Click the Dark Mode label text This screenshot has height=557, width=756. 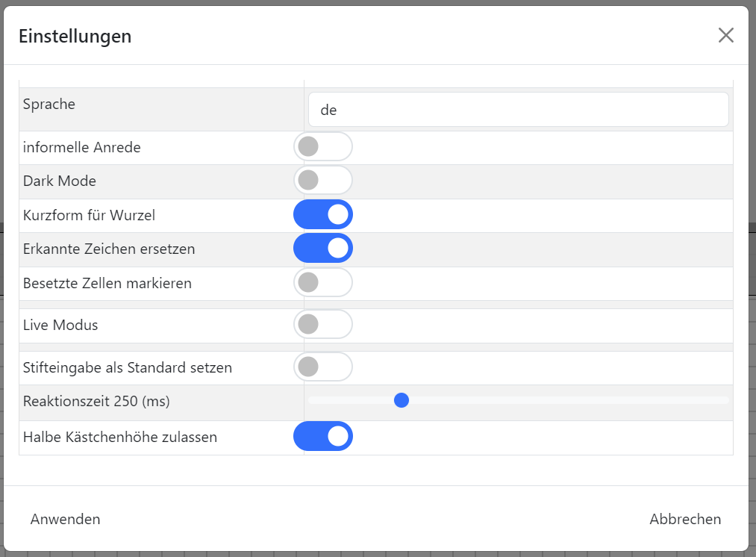click(x=60, y=181)
